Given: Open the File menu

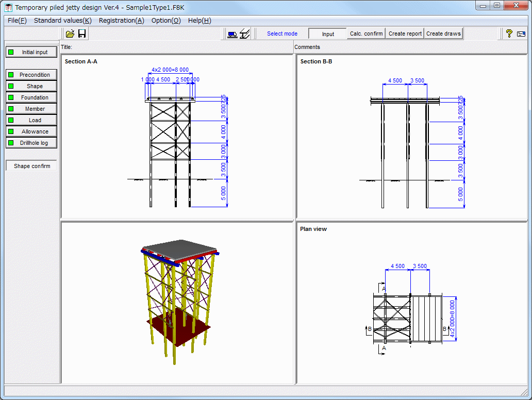Looking at the screenshot, I should [17, 21].
